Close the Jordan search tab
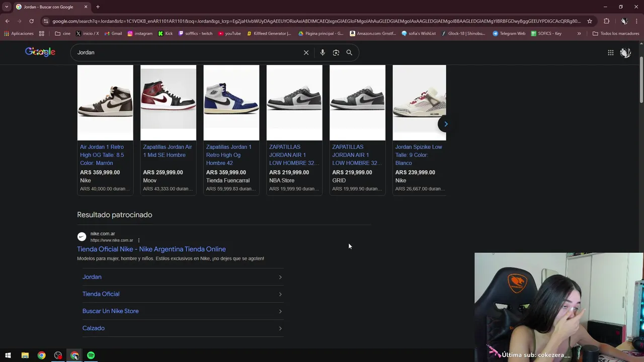This screenshot has width=644, height=362. pos(86,7)
